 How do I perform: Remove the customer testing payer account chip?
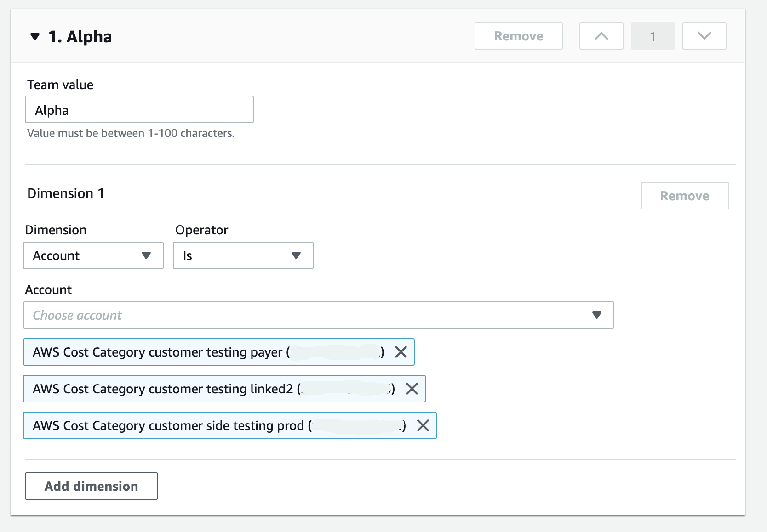401,352
